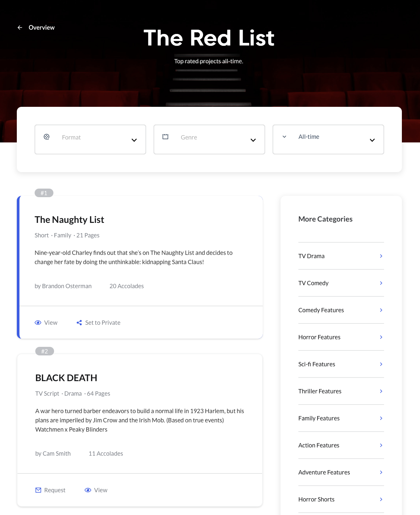The image size is (420, 515).
Task: Open the TV Drama category
Action: click(x=311, y=256)
